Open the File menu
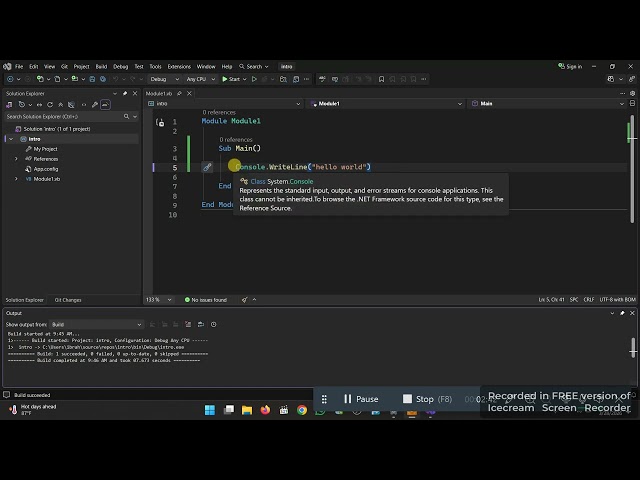Image resolution: width=640 pixels, height=480 pixels. (19, 67)
